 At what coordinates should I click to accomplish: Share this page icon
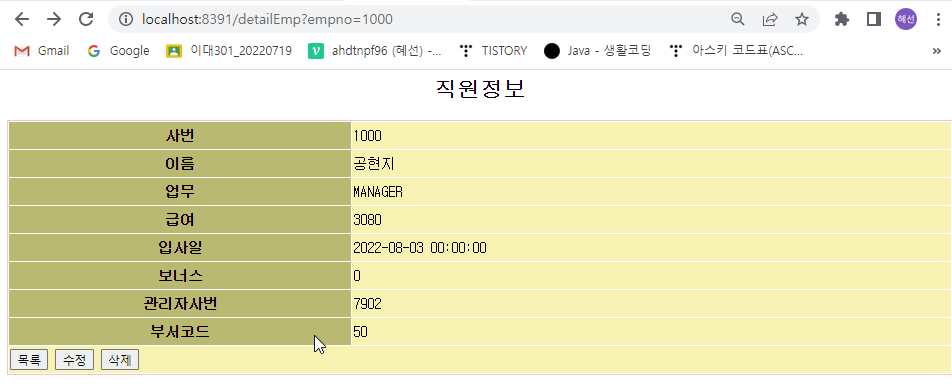[x=770, y=19]
